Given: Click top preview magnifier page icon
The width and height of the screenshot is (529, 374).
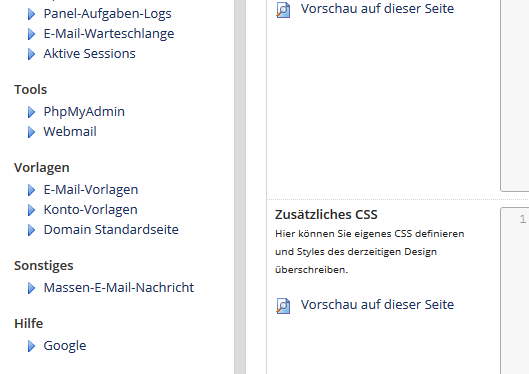Looking at the screenshot, I should pos(283,9).
